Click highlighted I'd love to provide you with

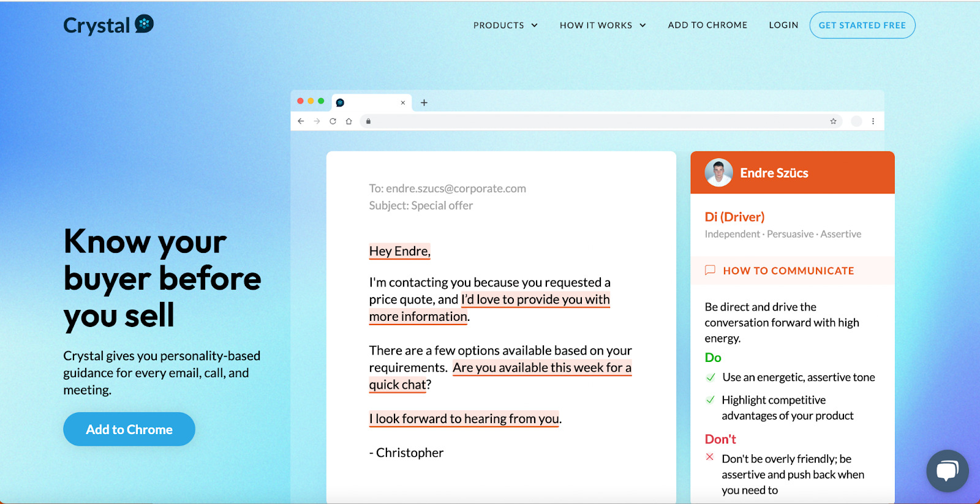click(x=535, y=299)
